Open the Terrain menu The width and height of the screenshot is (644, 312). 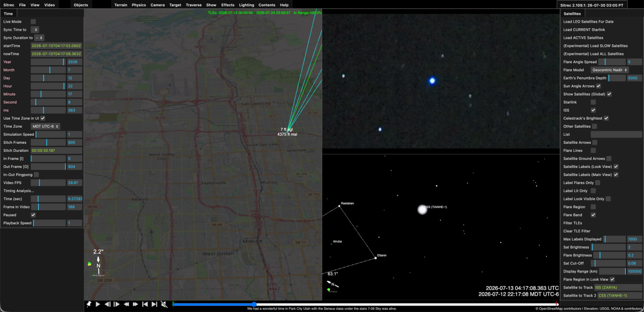click(x=121, y=5)
